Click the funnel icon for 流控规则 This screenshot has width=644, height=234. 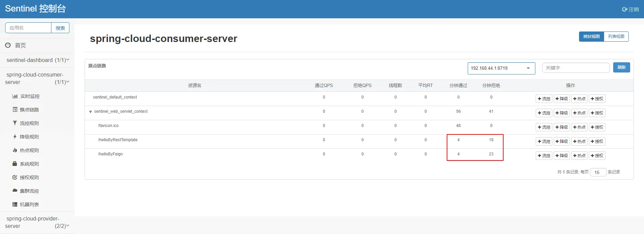15,123
